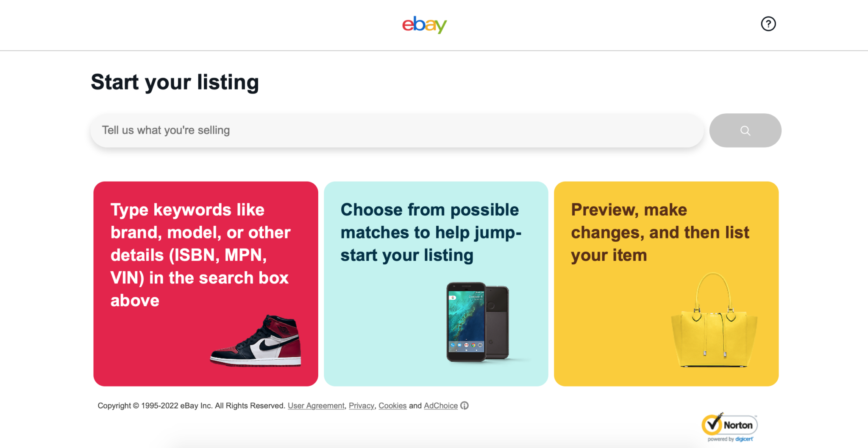
Task: Click the copyright notice text
Action: click(191, 406)
